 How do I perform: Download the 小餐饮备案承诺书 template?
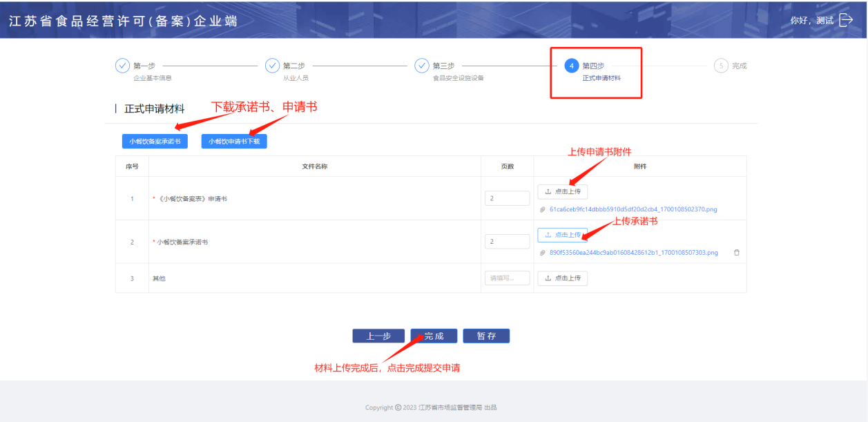point(155,141)
